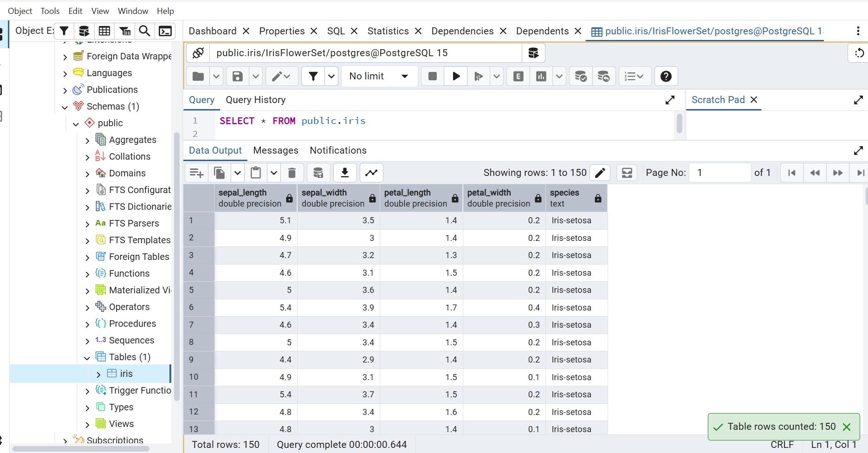Click the Page No input field
The height and width of the screenshot is (453, 868).
pyautogui.click(x=720, y=173)
